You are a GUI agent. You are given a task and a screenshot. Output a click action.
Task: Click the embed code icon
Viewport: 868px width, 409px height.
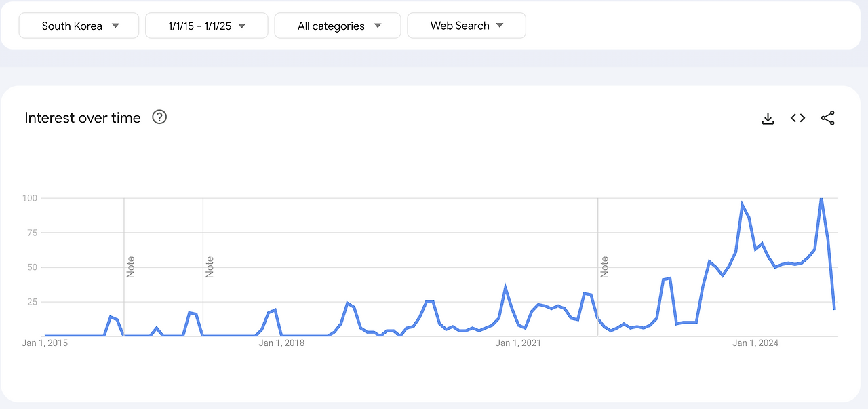click(x=797, y=118)
